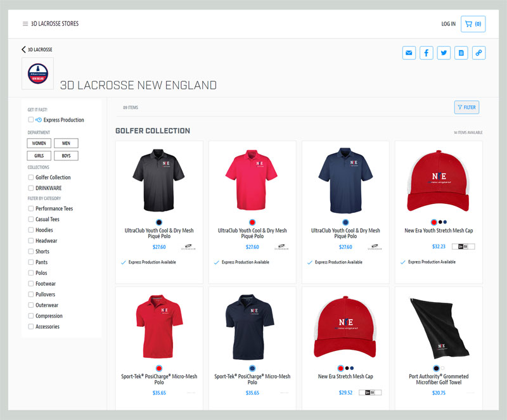Click UltraClub brand logo on black polo
The height and width of the screenshot is (420, 507).
click(x=188, y=247)
